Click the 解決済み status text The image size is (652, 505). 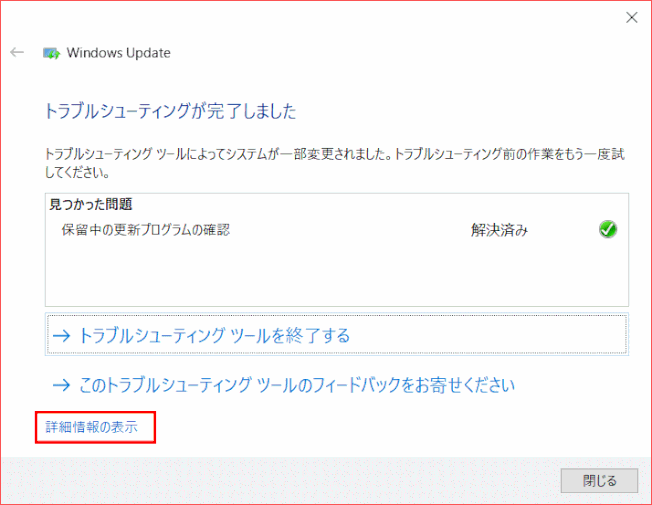point(499,230)
